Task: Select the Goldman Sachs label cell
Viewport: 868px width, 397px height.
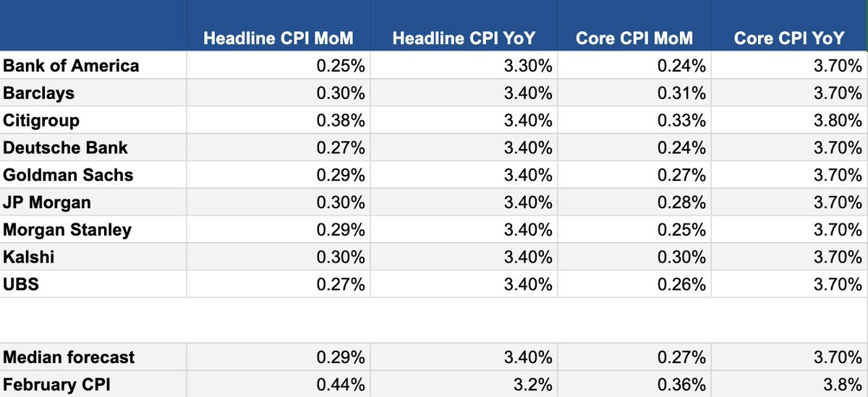Action: click(x=68, y=175)
